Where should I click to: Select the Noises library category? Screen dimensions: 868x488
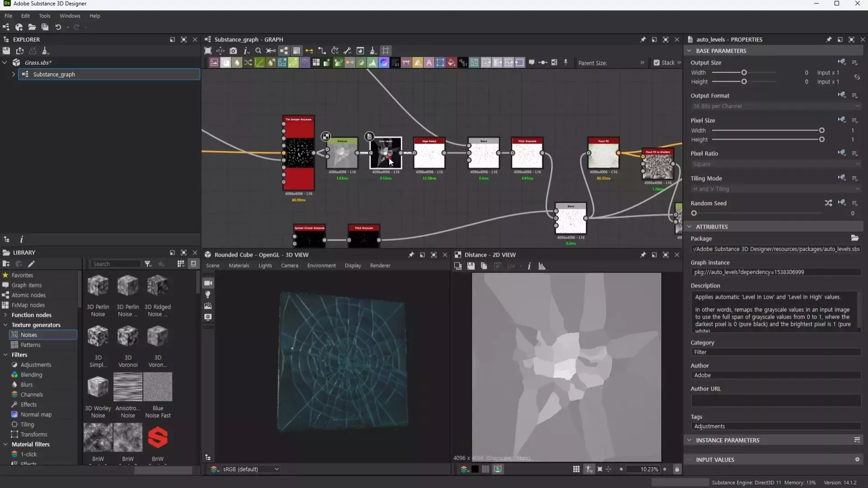tap(43, 335)
